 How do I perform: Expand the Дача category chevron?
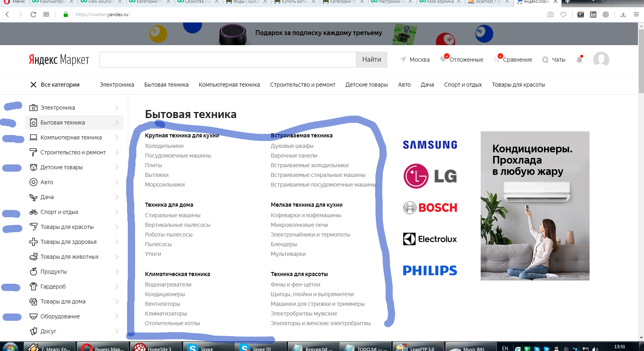(x=117, y=197)
